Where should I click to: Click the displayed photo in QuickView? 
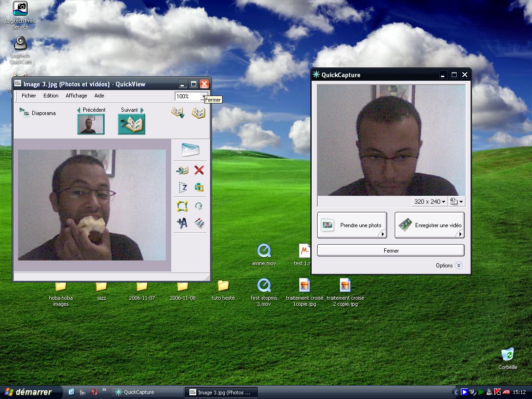(92, 205)
